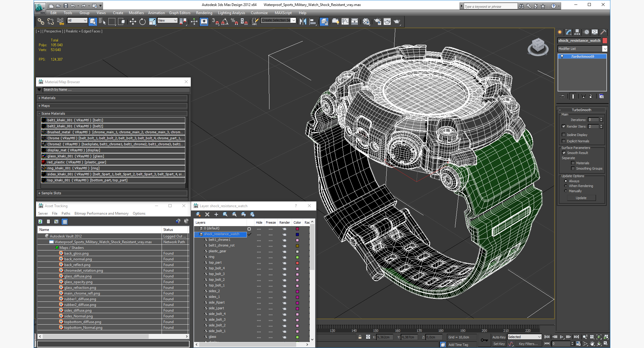Enable Separate by Smoothing Groups checkbox
The width and height of the screenshot is (644, 348).
click(573, 168)
